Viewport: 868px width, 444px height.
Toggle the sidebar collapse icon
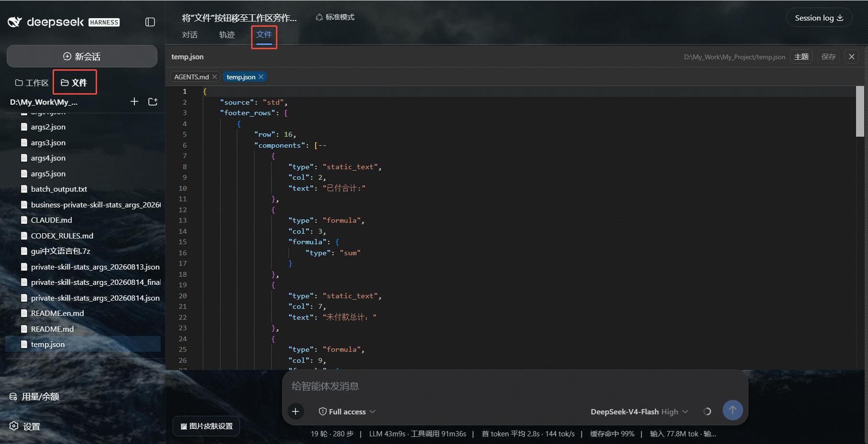150,22
